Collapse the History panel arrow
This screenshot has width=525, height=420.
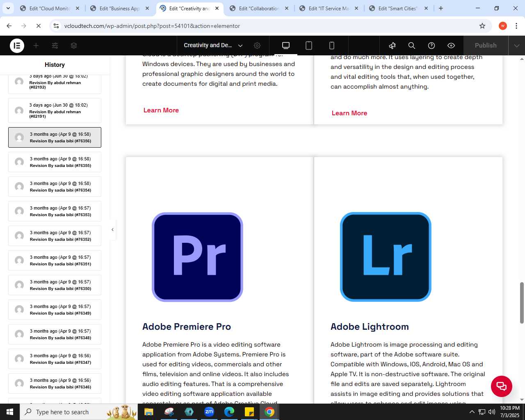[x=112, y=230]
